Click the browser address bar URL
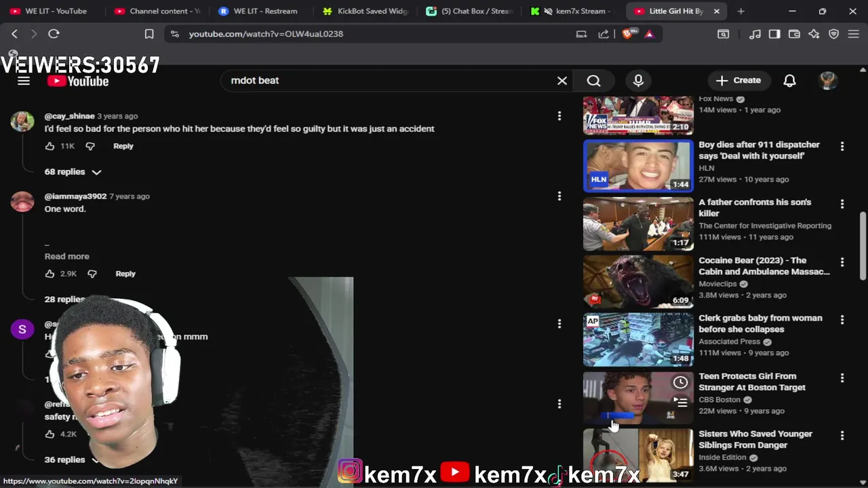Image resolution: width=868 pixels, height=488 pixels. pos(266,34)
